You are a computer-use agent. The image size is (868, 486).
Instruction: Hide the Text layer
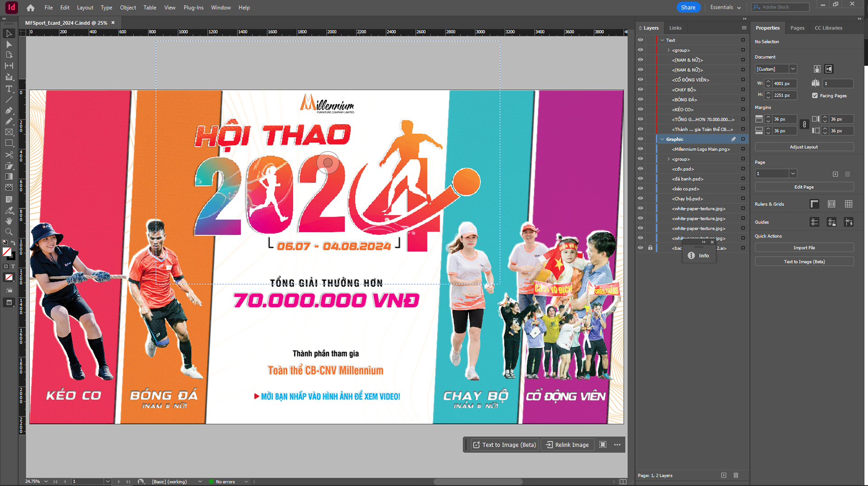click(641, 40)
